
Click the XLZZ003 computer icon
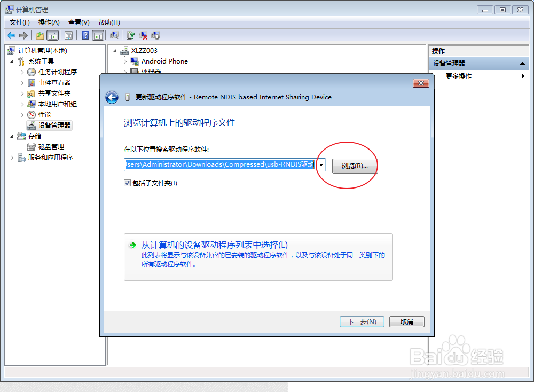click(x=124, y=51)
